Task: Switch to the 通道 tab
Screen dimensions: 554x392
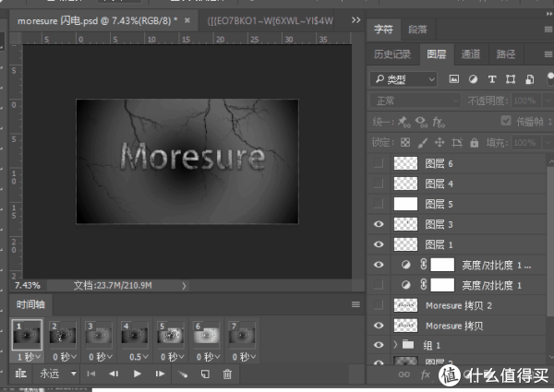Action: tap(471, 54)
